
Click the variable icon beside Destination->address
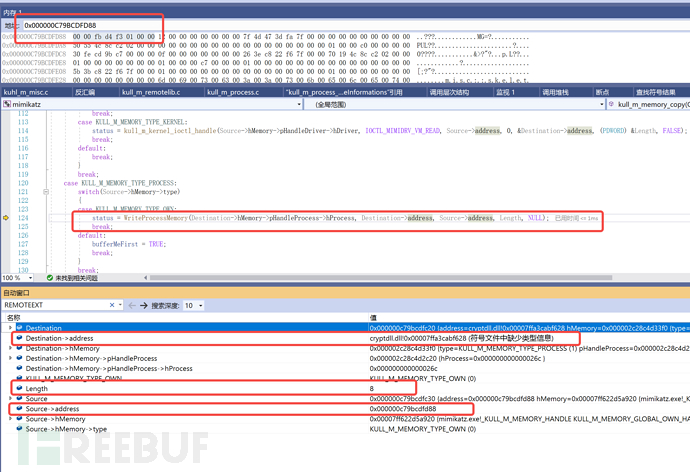pos(19,338)
